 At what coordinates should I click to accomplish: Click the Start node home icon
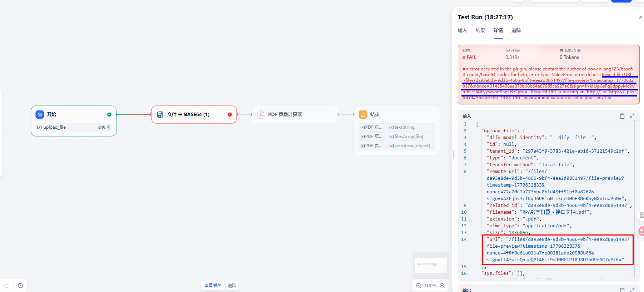[x=40, y=114]
